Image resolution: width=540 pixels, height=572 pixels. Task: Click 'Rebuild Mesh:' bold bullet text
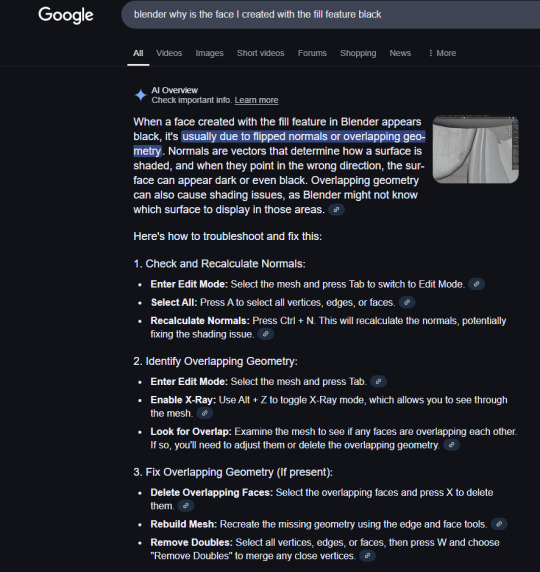pos(184,524)
